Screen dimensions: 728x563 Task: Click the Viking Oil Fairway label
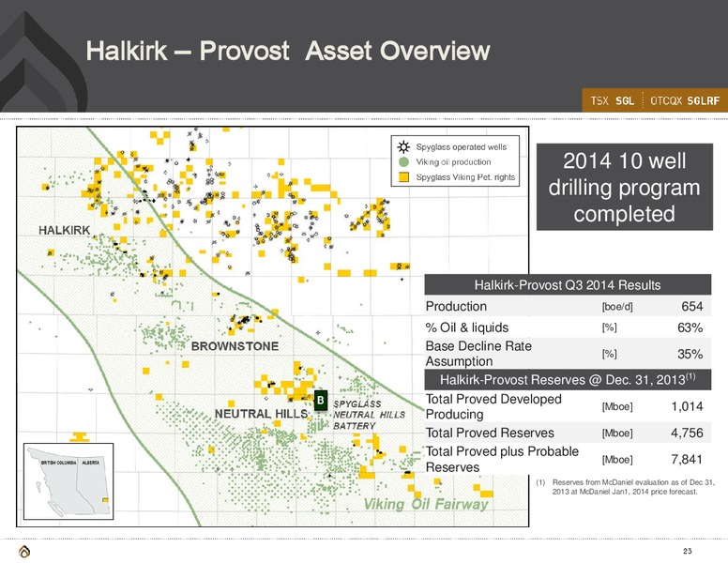426,505
